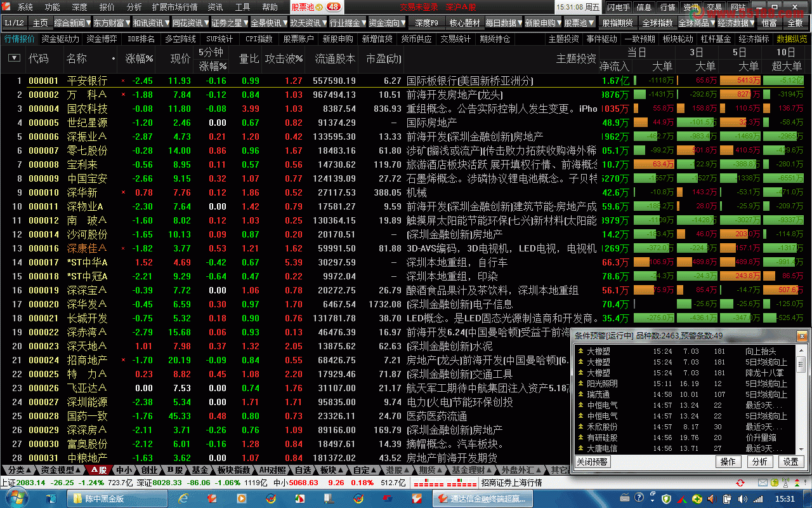Click the alert arrow icon beside 阳光照明

coord(580,383)
